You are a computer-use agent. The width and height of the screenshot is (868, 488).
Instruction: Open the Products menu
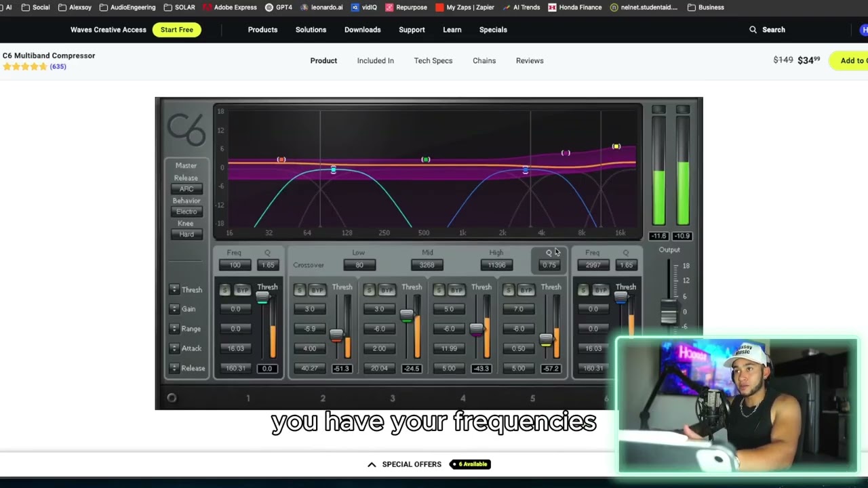pos(262,30)
